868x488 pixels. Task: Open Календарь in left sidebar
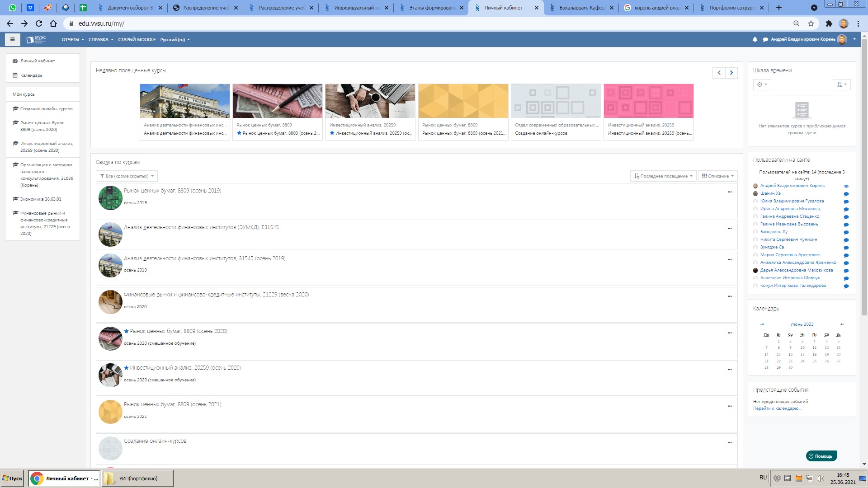[x=31, y=75]
